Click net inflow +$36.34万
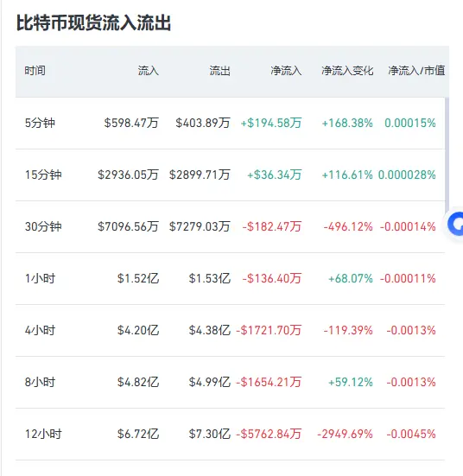This screenshot has height=476, width=463. (x=275, y=175)
